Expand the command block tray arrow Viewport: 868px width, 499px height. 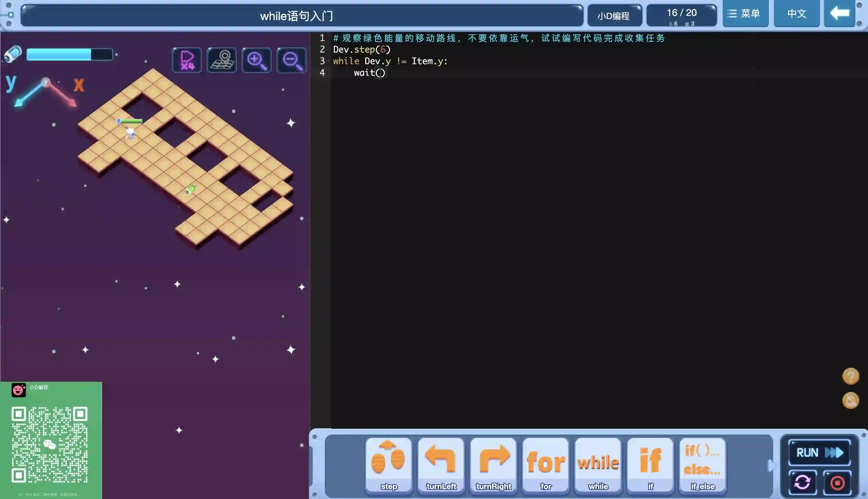pos(771,465)
